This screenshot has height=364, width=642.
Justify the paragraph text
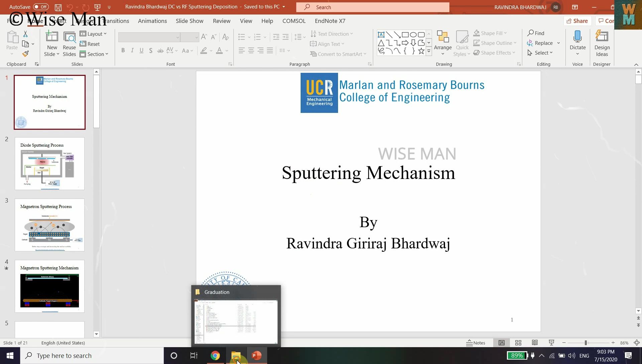tap(270, 50)
